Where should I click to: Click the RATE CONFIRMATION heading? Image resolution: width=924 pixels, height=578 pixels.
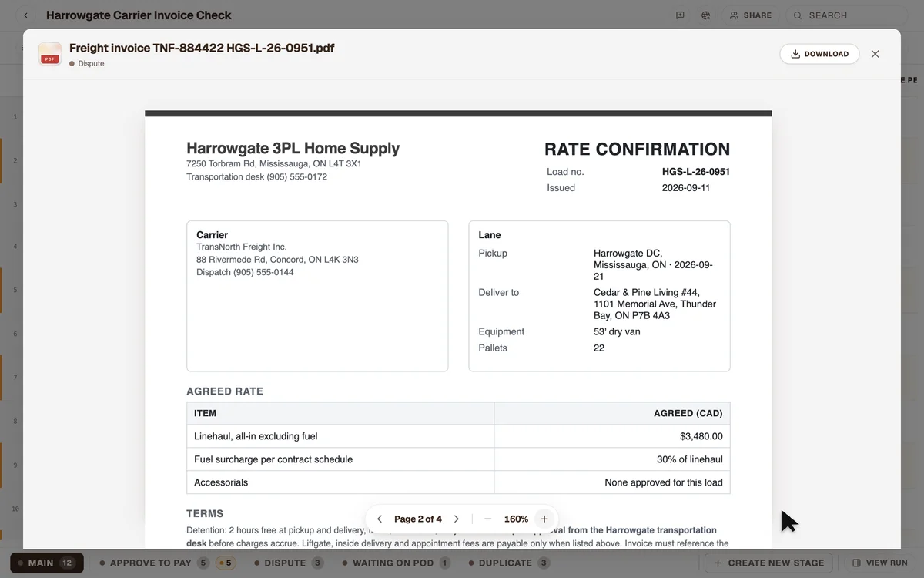637,150
